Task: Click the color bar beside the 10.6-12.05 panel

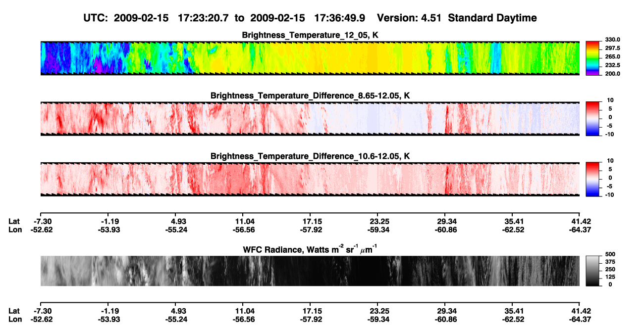Action: click(x=593, y=179)
